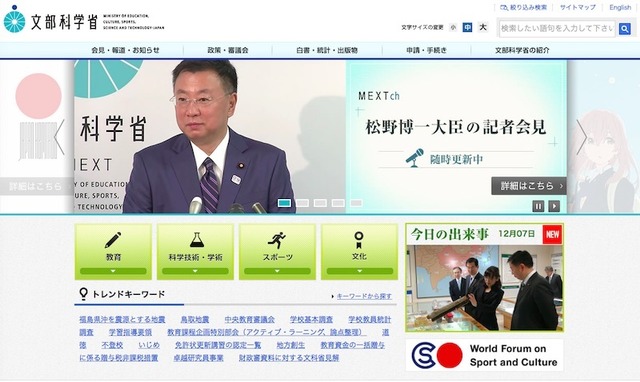The image size is (640, 382).
Task: Set font size to 大
Action: click(483, 27)
